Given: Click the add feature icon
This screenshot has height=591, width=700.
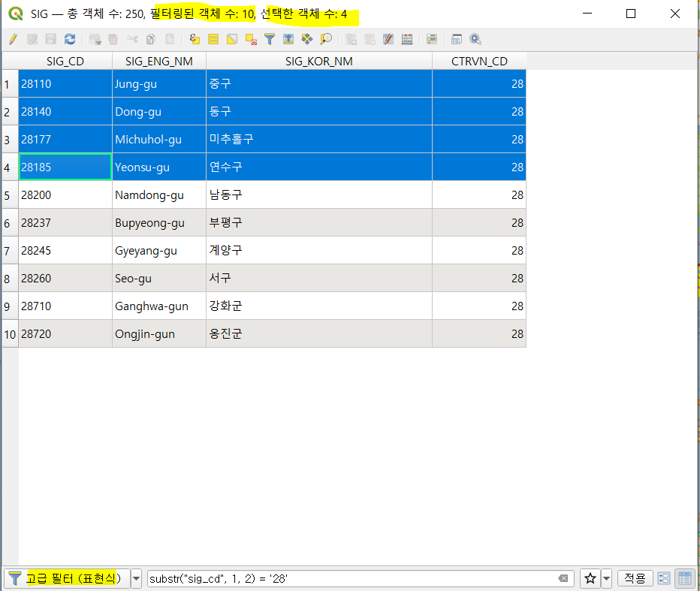Looking at the screenshot, I should (x=95, y=39).
